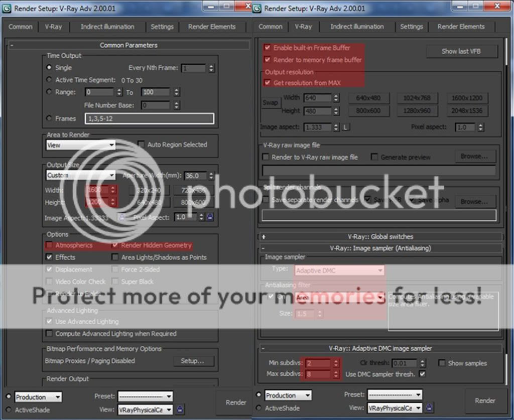This screenshot has height=420, width=514.
Task: Click the Range To value spinner arrows
Action: click(x=177, y=92)
